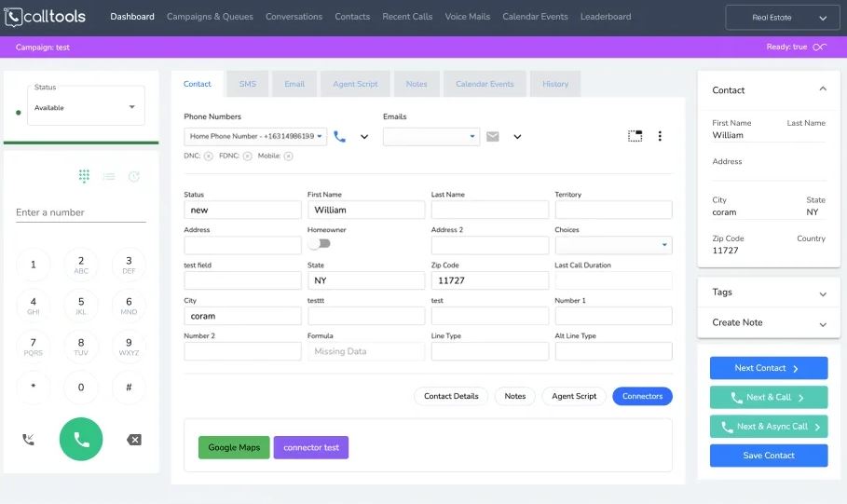Click the Zip Code field showing 11727
Screen dimensions: 847x504
pos(490,280)
